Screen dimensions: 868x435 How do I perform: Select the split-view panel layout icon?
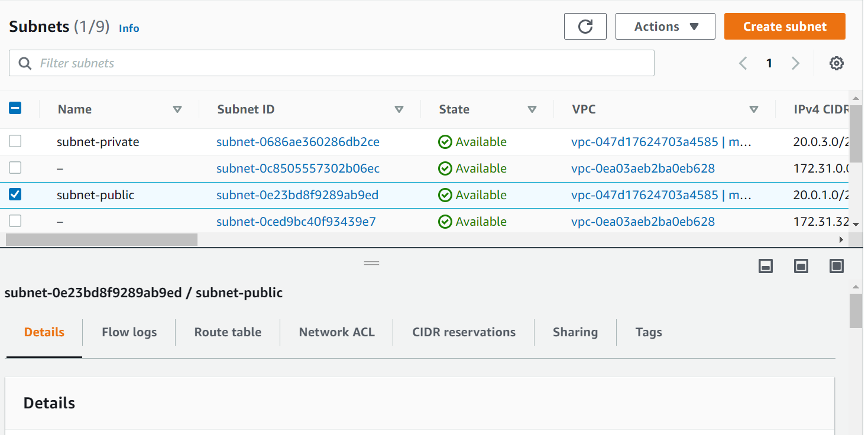(801, 266)
